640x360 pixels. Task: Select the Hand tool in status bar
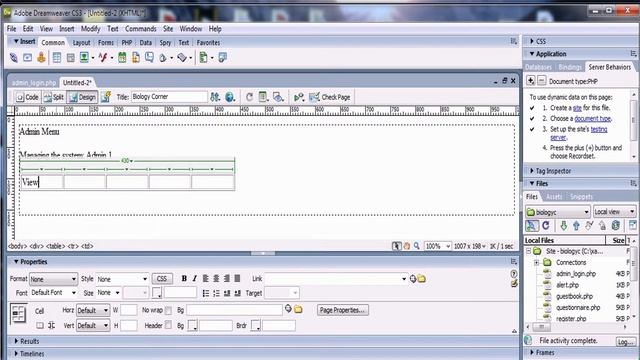(x=407, y=246)
